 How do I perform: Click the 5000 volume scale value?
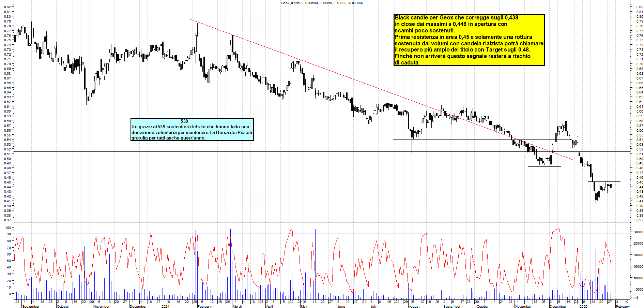pos(639,289)
